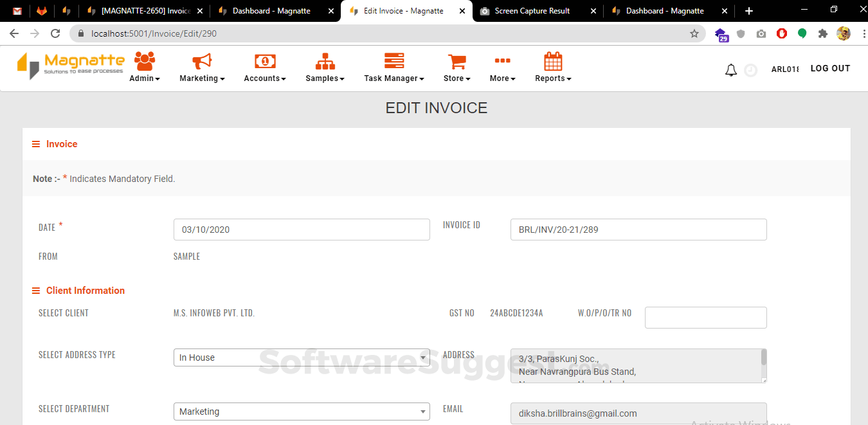
Task: Click the Admin users icon
Action: [x=145, y=62]
